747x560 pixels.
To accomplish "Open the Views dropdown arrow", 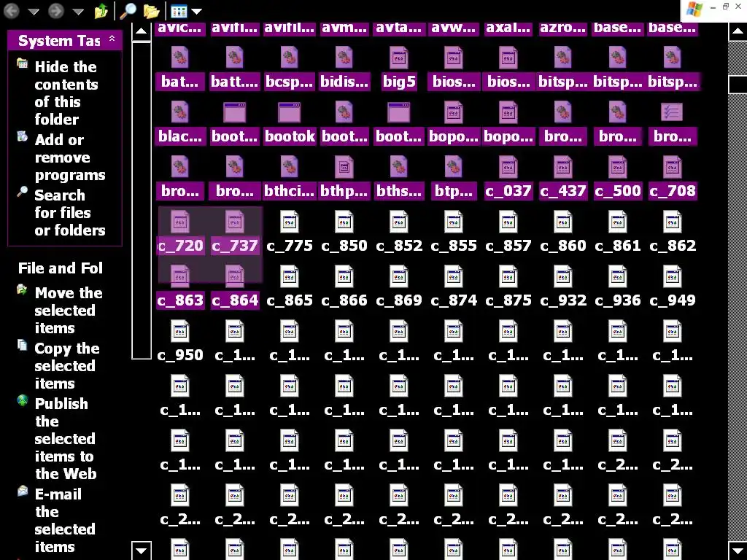I will coord(197,12).
